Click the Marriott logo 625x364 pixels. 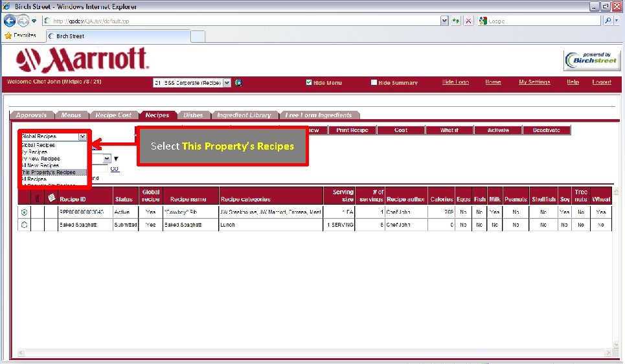coord(82,60)
